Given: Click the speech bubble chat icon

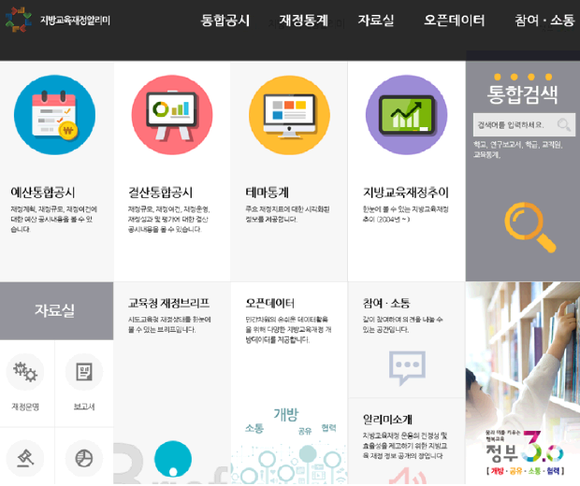Looking at the screenshot, I should 407,368.
